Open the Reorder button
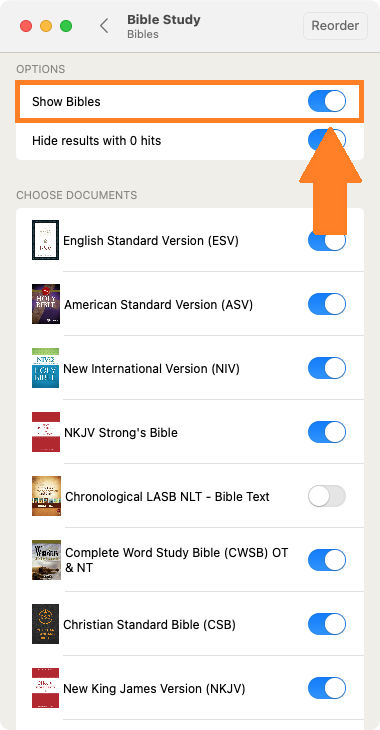 335,26
